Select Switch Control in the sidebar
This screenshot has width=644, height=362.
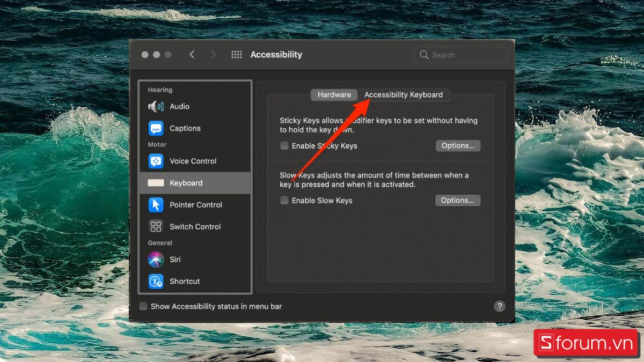(x=195, y=226)
